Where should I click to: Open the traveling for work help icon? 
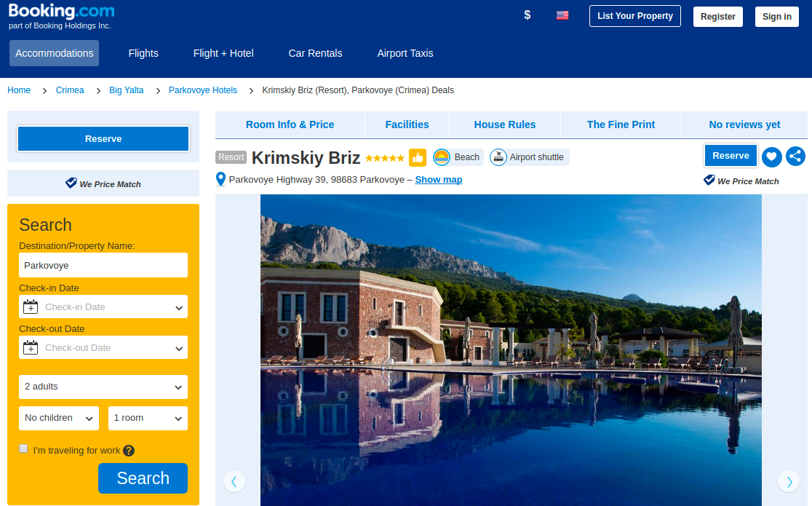pyautogui.click(x=129, y=451)
